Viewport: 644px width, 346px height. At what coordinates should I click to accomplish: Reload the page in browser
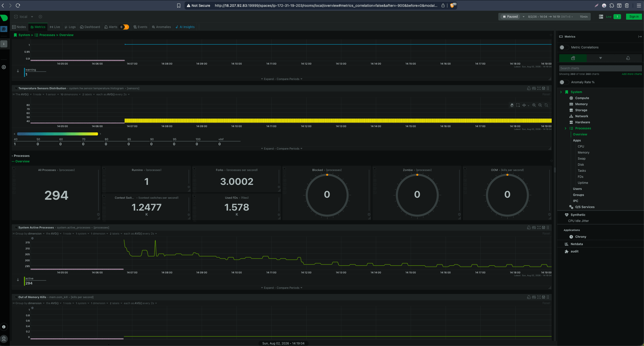pyautogui.click(x=18, y=5)
